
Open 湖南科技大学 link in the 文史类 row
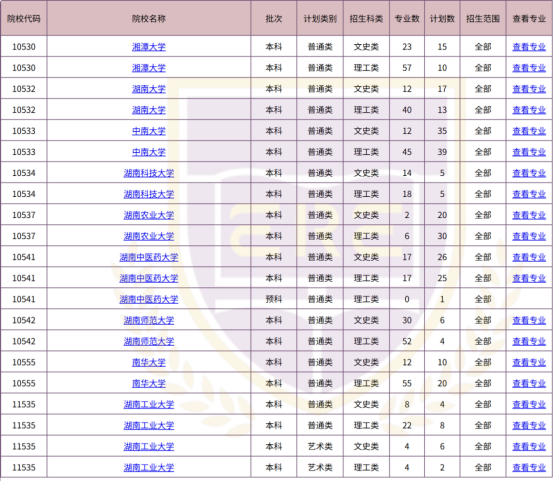coord(148,173)
